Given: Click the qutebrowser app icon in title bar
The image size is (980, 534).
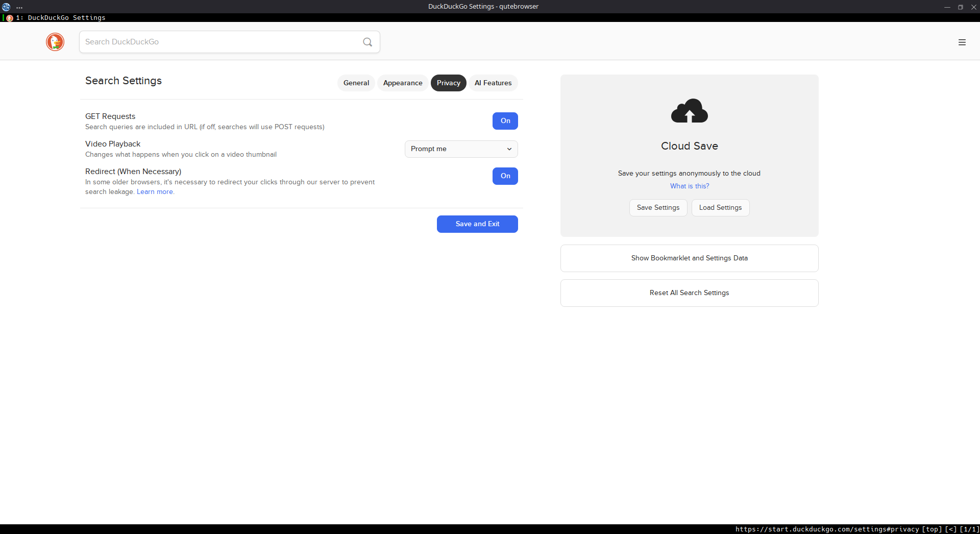Looking at the screenshot, I should tap(6, 7).
